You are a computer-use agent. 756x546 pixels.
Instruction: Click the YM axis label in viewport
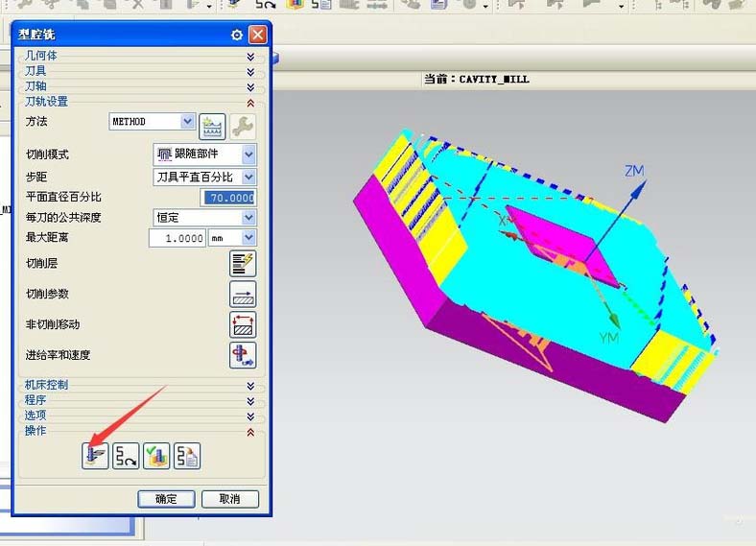point(608,338)
